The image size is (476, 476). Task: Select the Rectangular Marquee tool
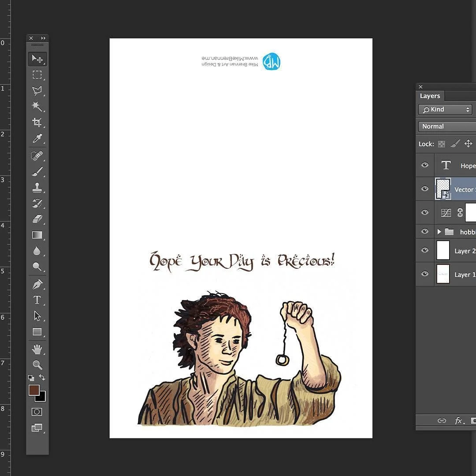pos(37,74)
